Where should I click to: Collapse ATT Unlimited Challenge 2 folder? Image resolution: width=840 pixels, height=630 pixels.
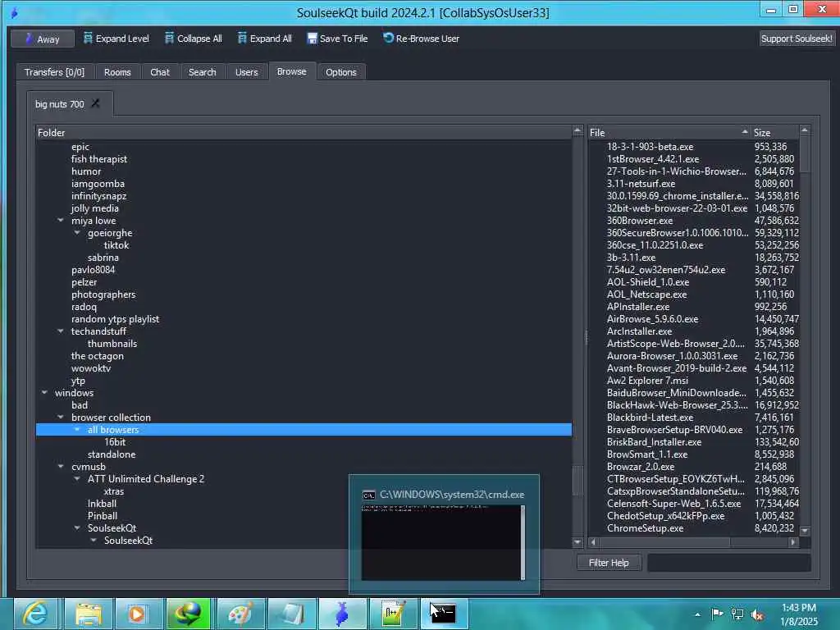(77, 479)
